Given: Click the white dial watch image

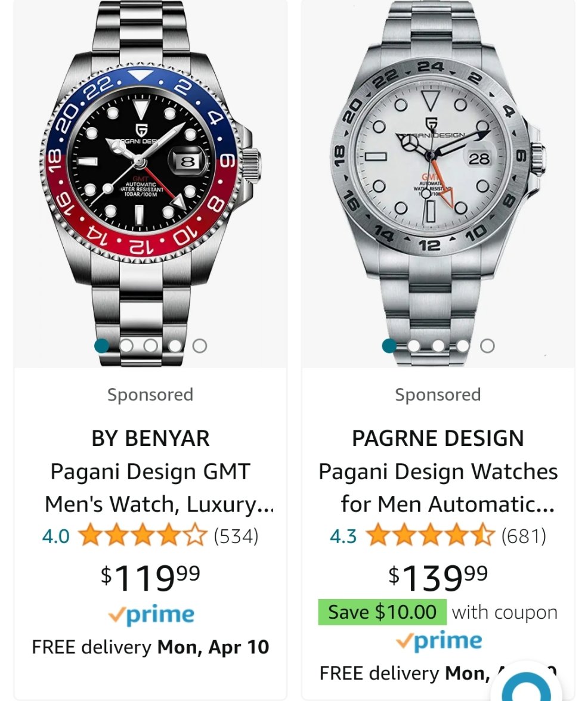Looking at the screenshot, I should coord(437,167).
